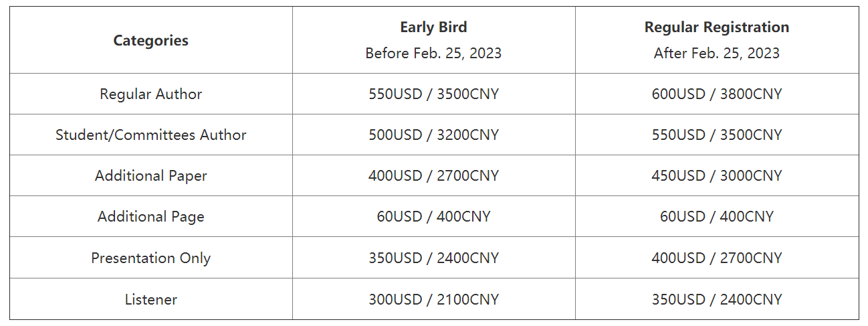The image size is (868, 326).
Task: Select the 300USD / 2100CNY Listener fee
Action: 433,300
